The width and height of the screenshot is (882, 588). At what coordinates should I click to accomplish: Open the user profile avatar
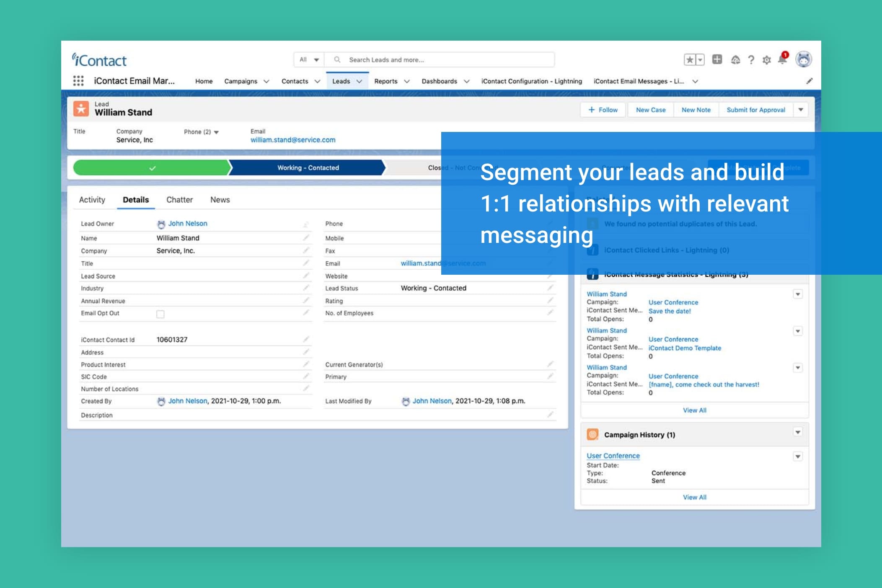[803, 59]
